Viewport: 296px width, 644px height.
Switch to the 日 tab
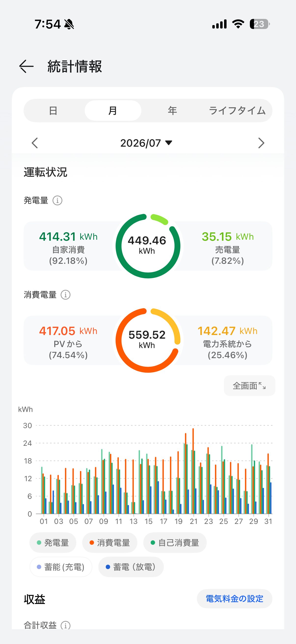pos(53,111)
